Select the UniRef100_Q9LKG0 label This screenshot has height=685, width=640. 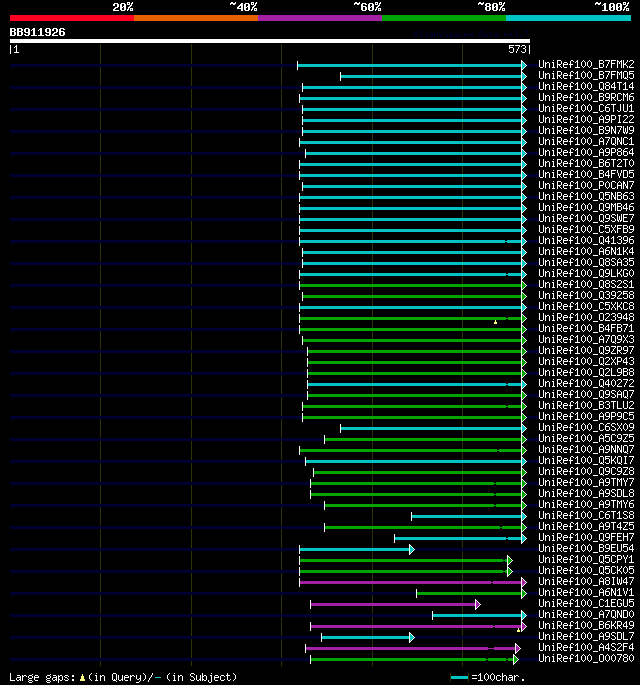point(586,273)
